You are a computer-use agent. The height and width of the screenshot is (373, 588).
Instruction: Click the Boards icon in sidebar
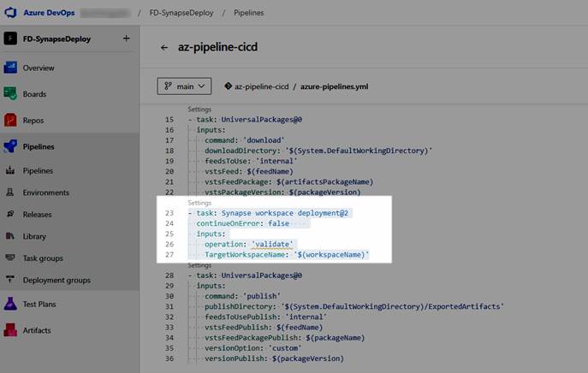[10, 94]
